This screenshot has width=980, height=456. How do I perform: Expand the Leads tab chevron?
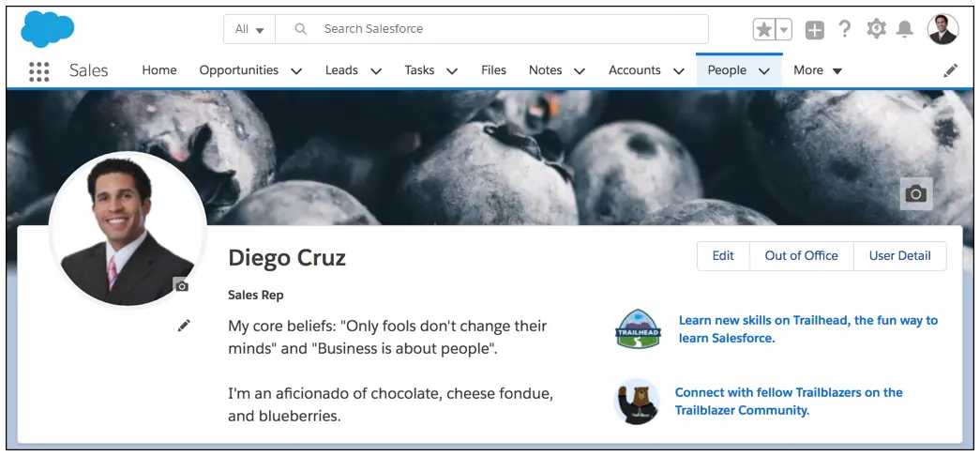376,71
